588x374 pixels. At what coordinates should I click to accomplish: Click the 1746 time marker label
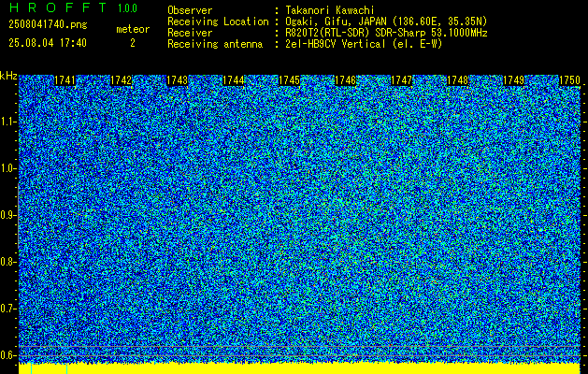(x=345, y=80)
